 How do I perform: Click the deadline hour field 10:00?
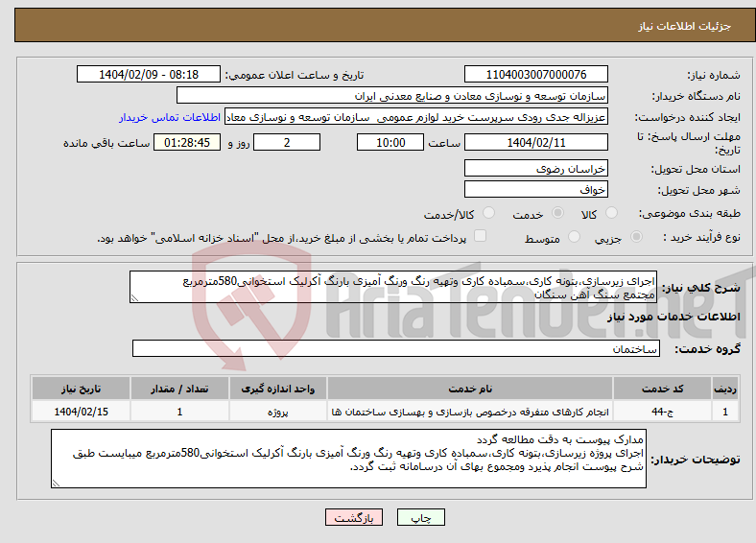390,142
